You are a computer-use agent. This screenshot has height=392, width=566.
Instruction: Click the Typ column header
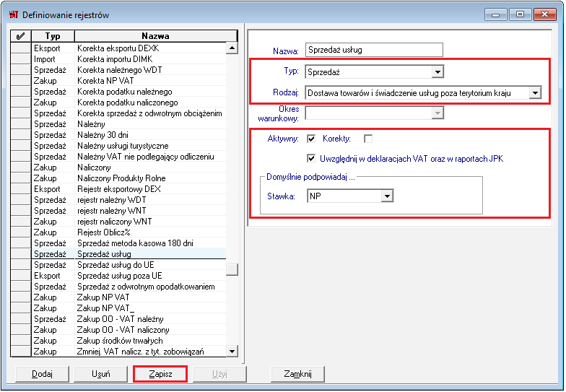click(53, 36)
